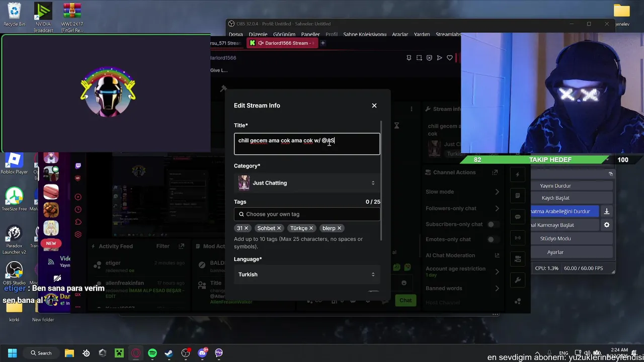Image resolution: width=644 pixels, height=362 pixels.
Task: Open a new browser tab with plus
Action: [323, 43]
